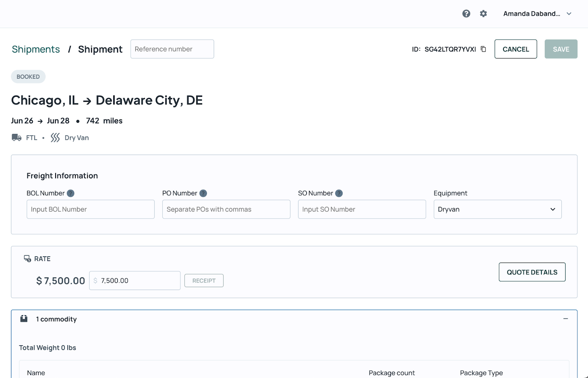Screen dimensions: 588x378
Task: Click the RECEIPT button
Action: (x=204, y=281)
